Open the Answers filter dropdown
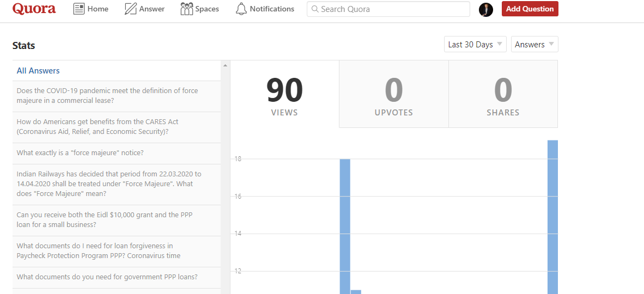 534,44
